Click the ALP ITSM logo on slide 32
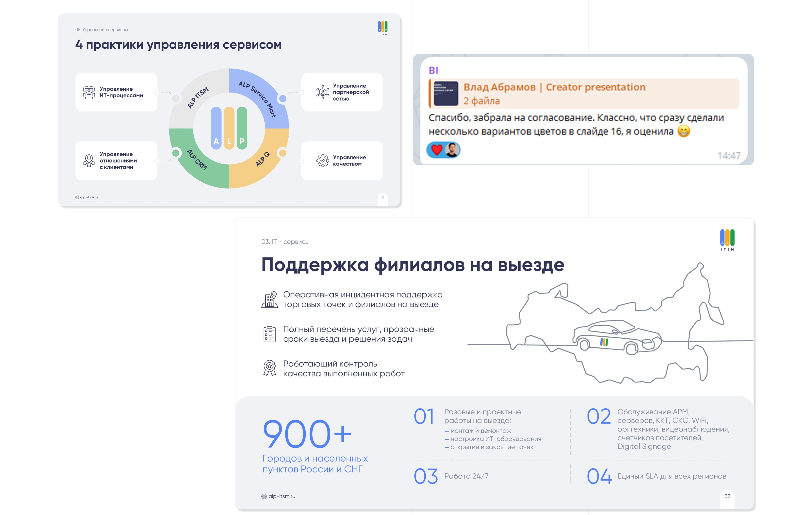This screenshot has height=515, width=812. [727, 240]
